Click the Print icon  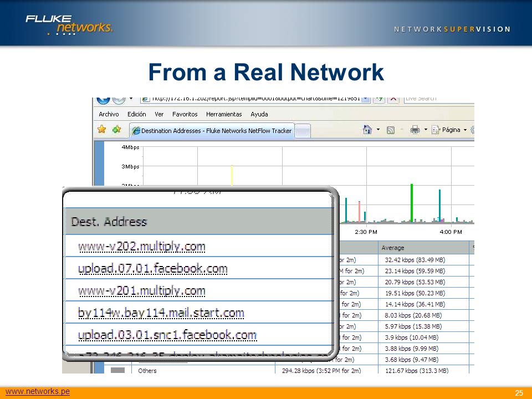tap(415, 130)
